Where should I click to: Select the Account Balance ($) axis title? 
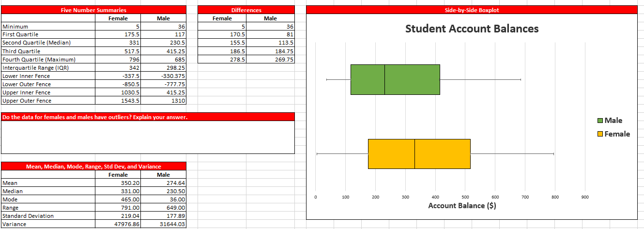tap(462, 206)
